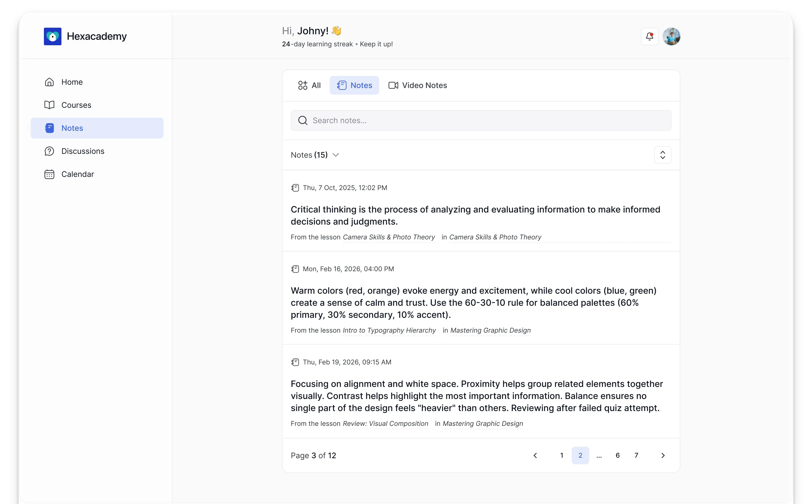Open the Courses book icon

pos(49,105)
